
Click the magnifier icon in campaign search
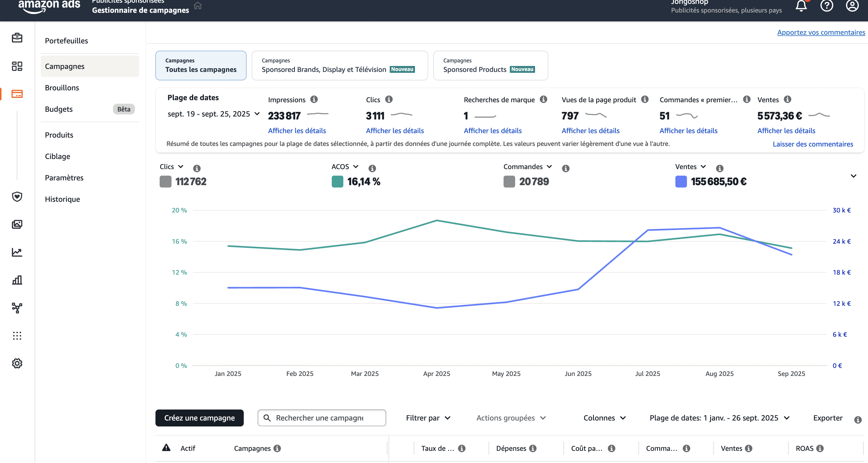(x=267, y=418)
